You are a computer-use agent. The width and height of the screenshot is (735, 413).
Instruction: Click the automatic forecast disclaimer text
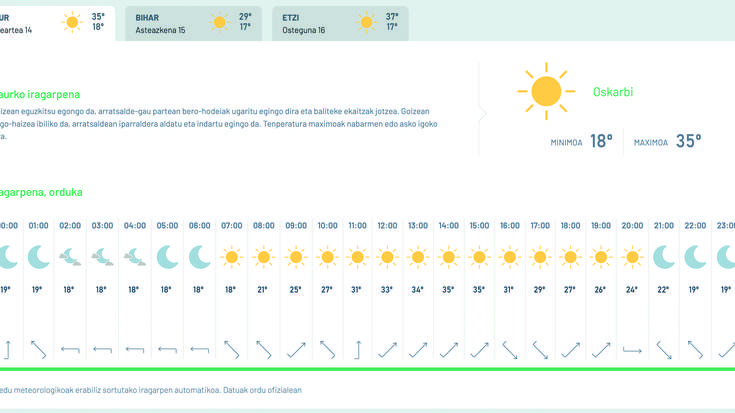click(151, 390)
